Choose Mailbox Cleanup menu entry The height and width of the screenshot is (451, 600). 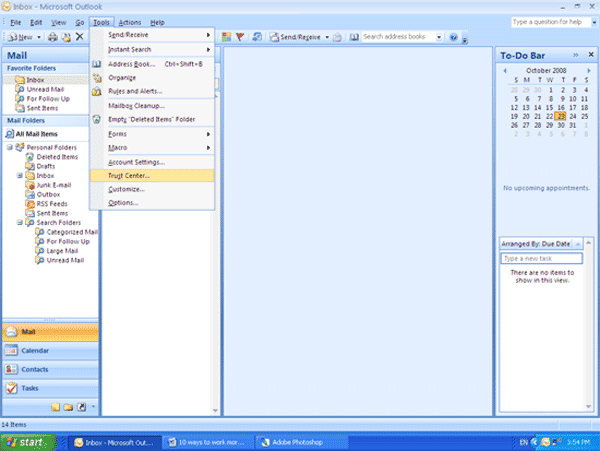[x=152, y=106]
